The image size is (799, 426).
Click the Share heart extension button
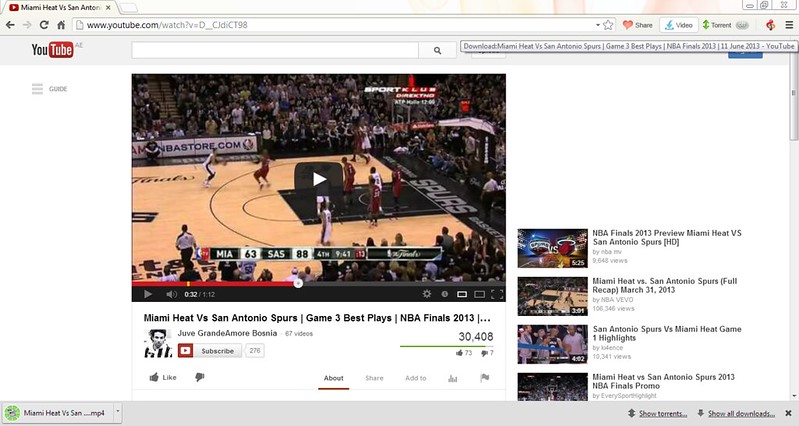pyautogui.click(x=637, y=25)
